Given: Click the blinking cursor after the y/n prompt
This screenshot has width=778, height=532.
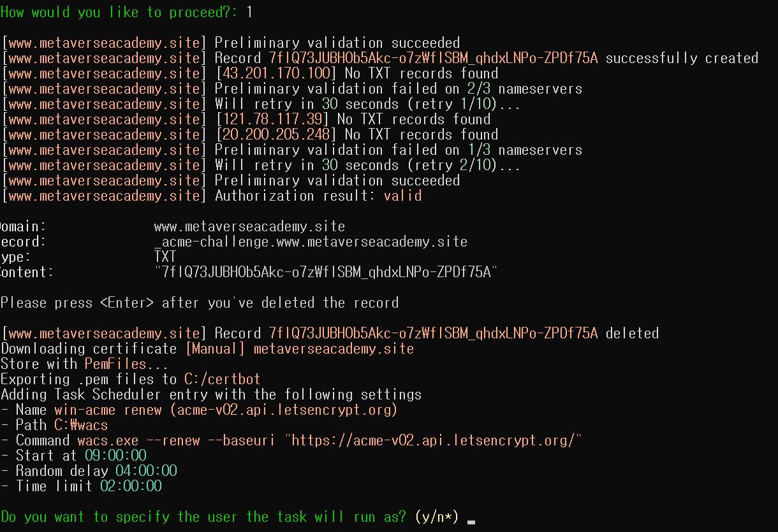Looking at the screenshot, I should click(x=471, y=522).
